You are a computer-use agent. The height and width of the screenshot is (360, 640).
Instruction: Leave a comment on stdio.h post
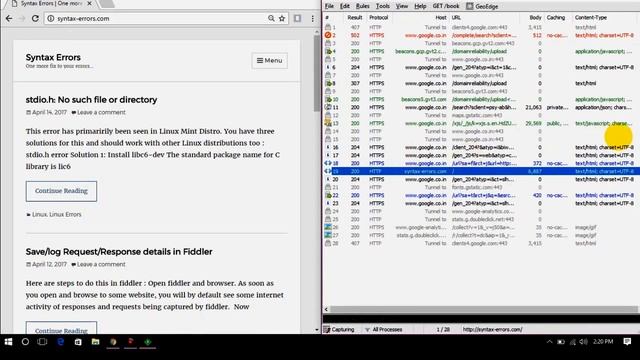coord(101,112)
